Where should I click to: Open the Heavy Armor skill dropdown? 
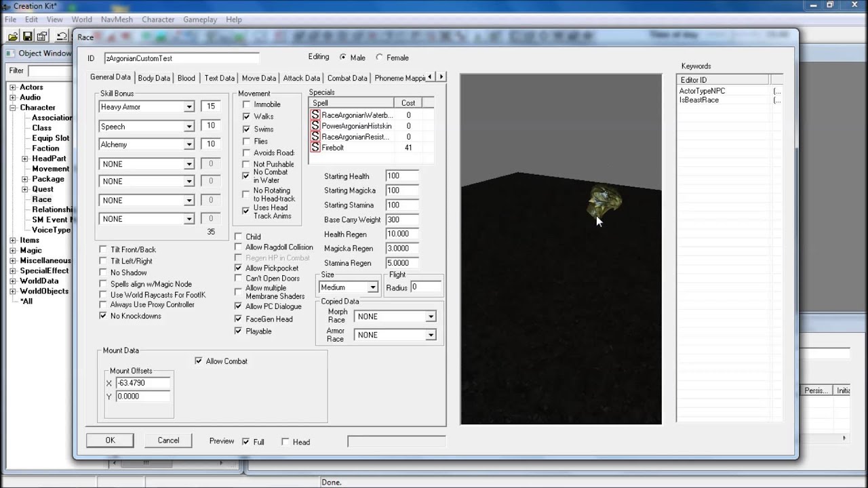(x=189, y=107)
